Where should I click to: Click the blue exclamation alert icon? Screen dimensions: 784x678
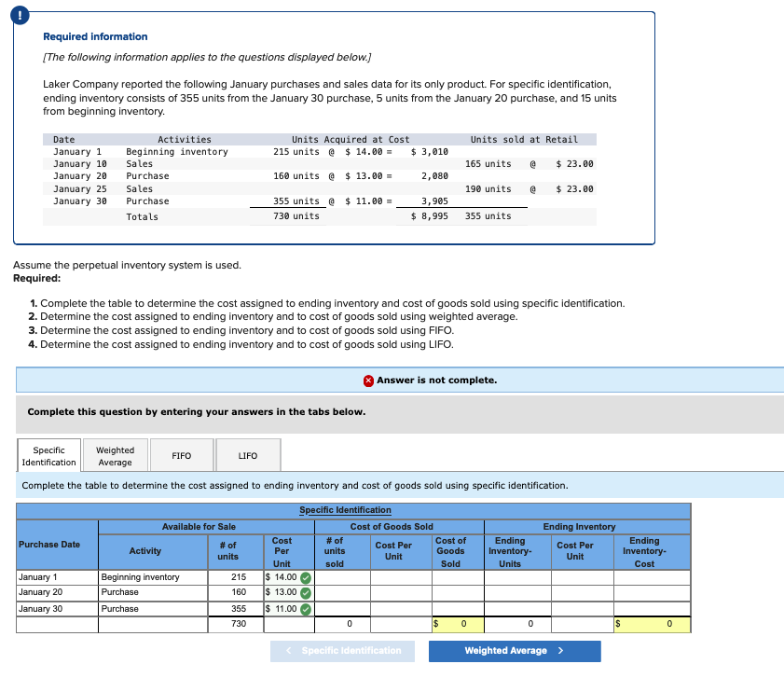pyautogui.click(x=20, y=15)
